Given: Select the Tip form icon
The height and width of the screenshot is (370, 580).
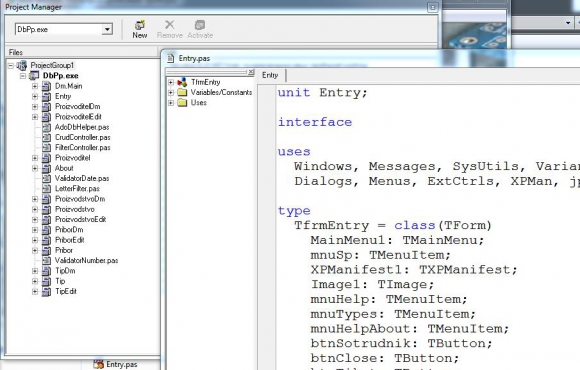Looking at the screenshot, I should (x=46, y=281).
